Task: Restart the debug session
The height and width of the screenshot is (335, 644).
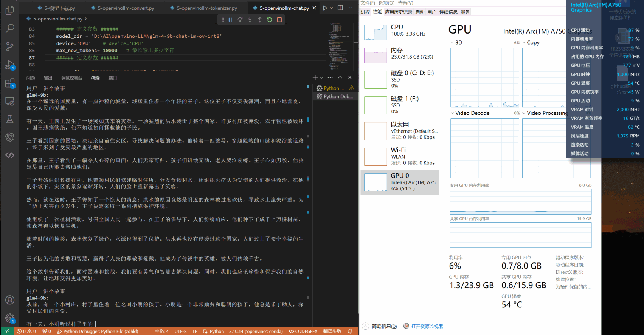Action: (270, 20)
